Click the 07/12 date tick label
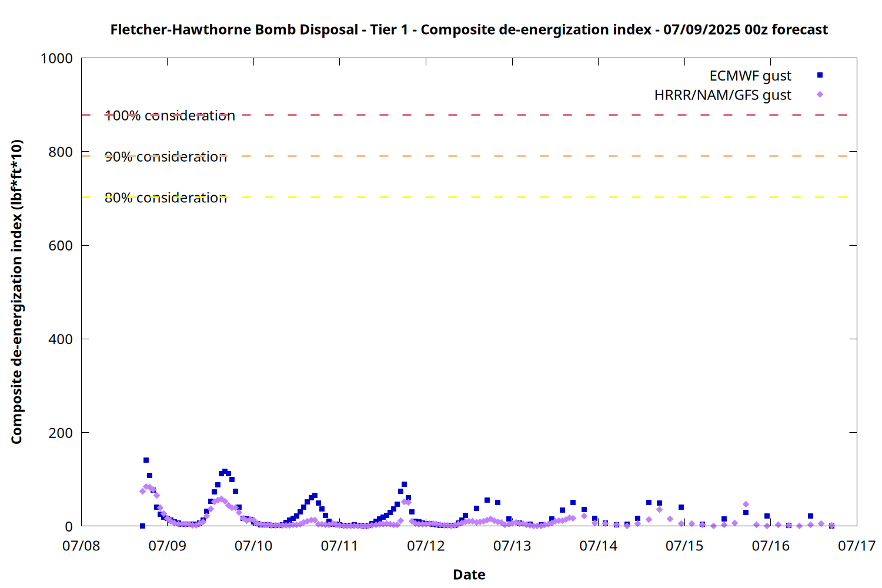The width and height of the screenshot is (882, 588). 426,546
